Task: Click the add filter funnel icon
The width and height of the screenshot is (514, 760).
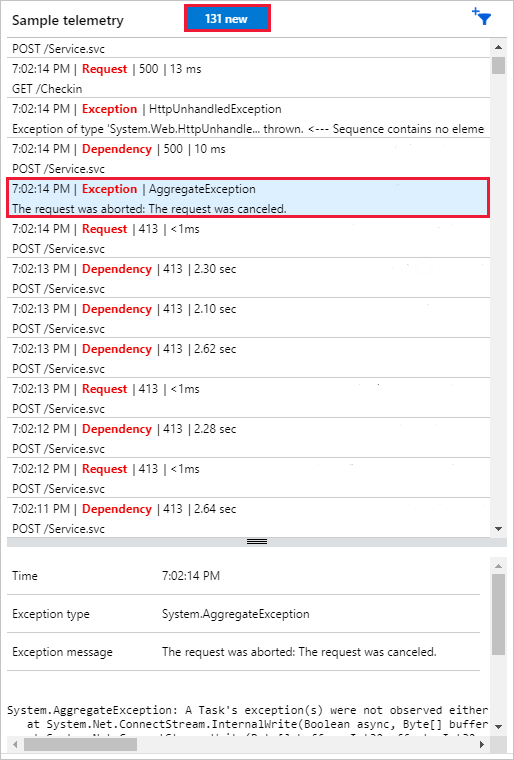Action: click(482, 17)
